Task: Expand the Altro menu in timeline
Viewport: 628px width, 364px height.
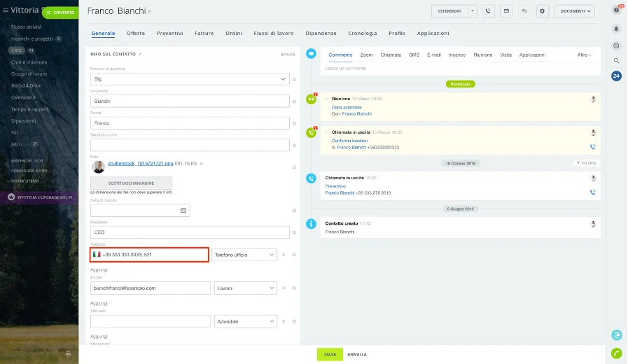Action: click(584, 55)
